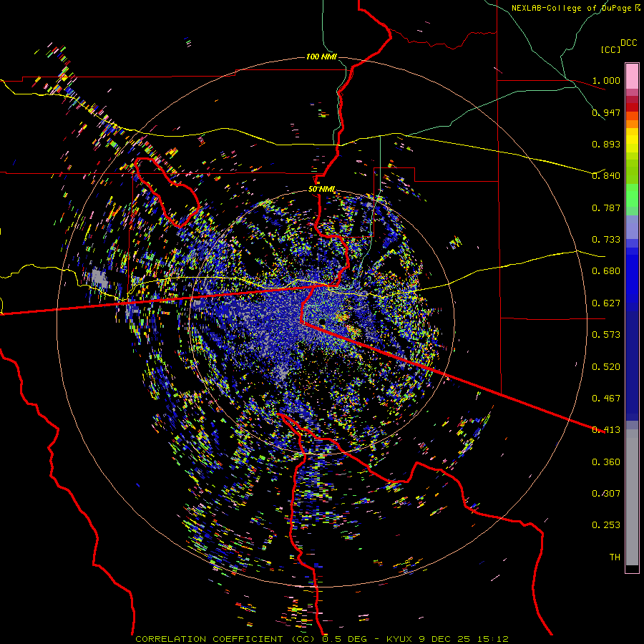Click the 0.467 legend value
The image size is (644, 644).
(606, 399)
